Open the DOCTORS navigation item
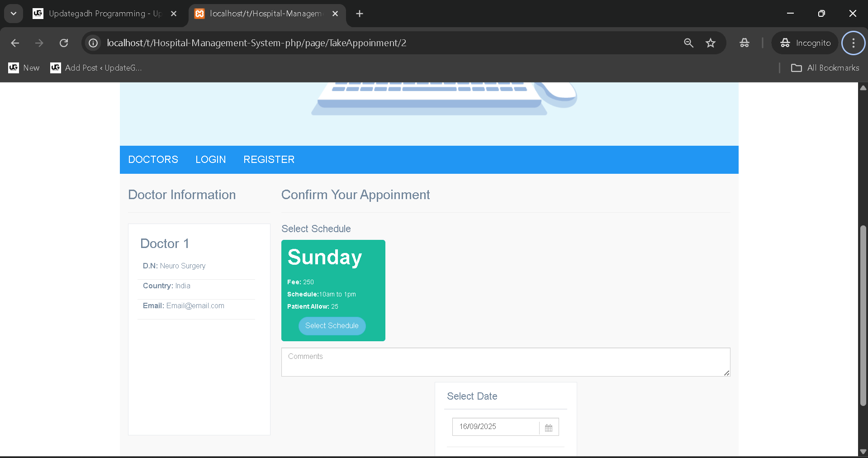The image size is (868, 458). coord(153,159)
